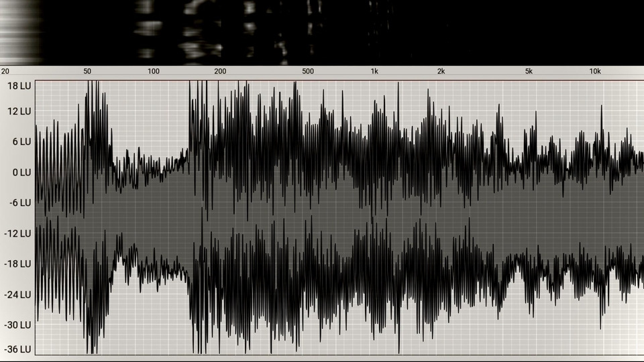Screen dimensions: 644x362
Task: Click the 0 LU level label
Action: 21,172
